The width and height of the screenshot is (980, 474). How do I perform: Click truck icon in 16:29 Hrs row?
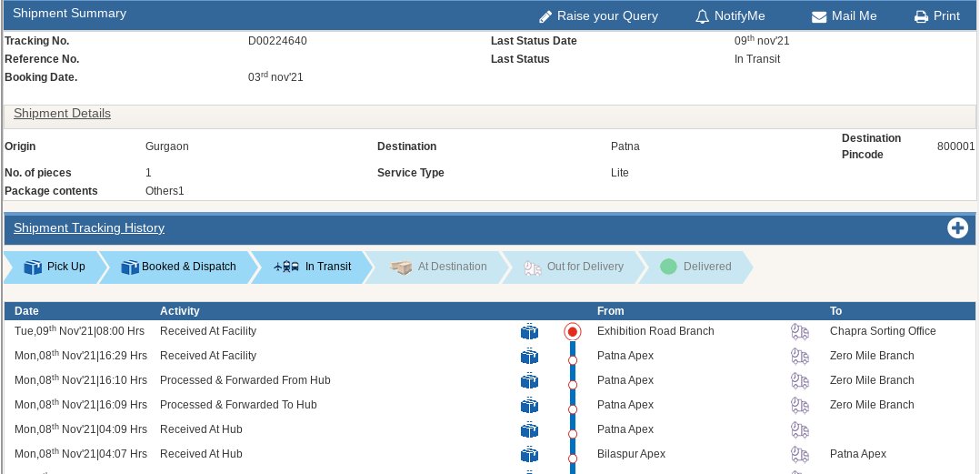click(799, 356)
